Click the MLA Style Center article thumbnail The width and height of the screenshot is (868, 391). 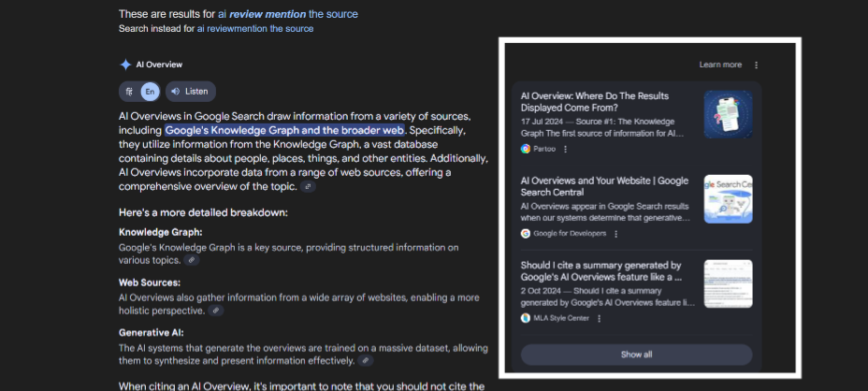point(728,283)
